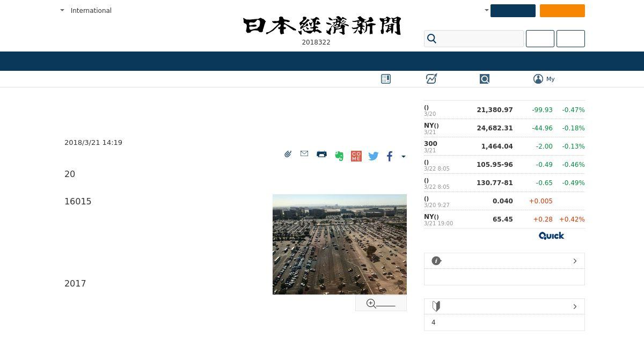The image size is (644, 338).
Task: Print article with printer icon
Action: tap(321, 154)
